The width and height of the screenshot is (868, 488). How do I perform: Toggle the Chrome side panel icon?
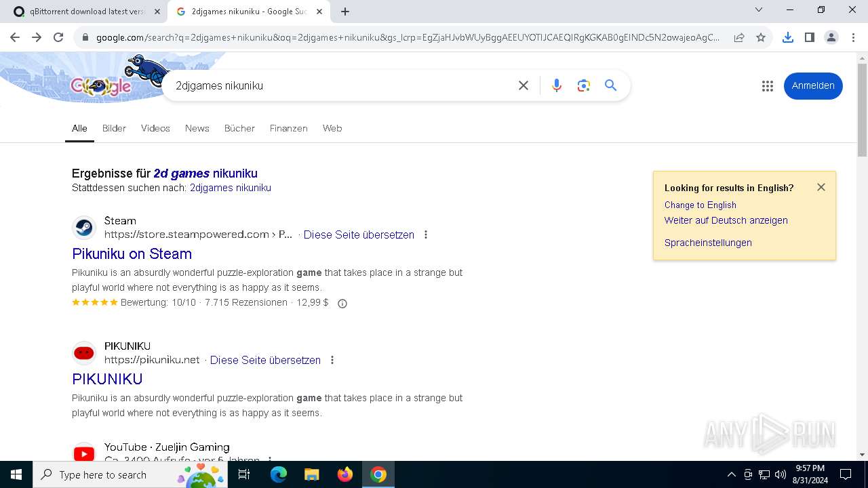coord(809,37)
